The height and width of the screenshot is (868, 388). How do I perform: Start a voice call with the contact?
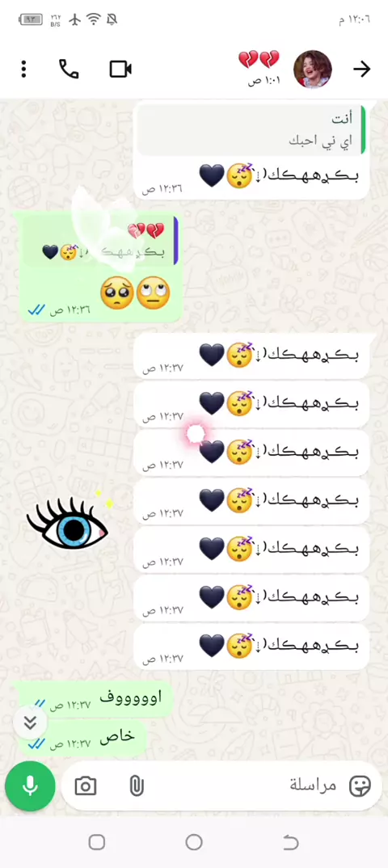click(x=69, y=70)
